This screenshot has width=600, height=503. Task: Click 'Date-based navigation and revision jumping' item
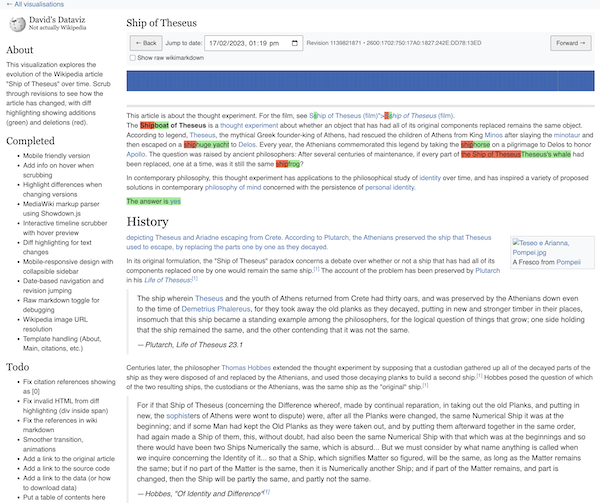[63, 286]
